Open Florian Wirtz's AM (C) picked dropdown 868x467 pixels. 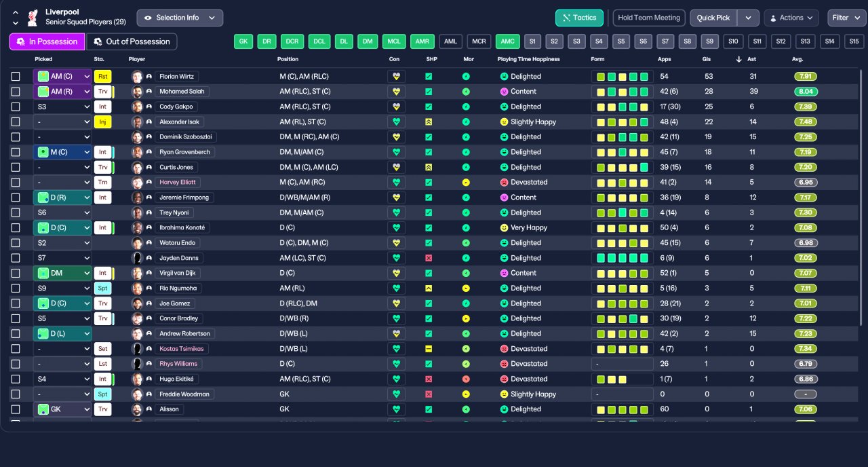point(62,76)
